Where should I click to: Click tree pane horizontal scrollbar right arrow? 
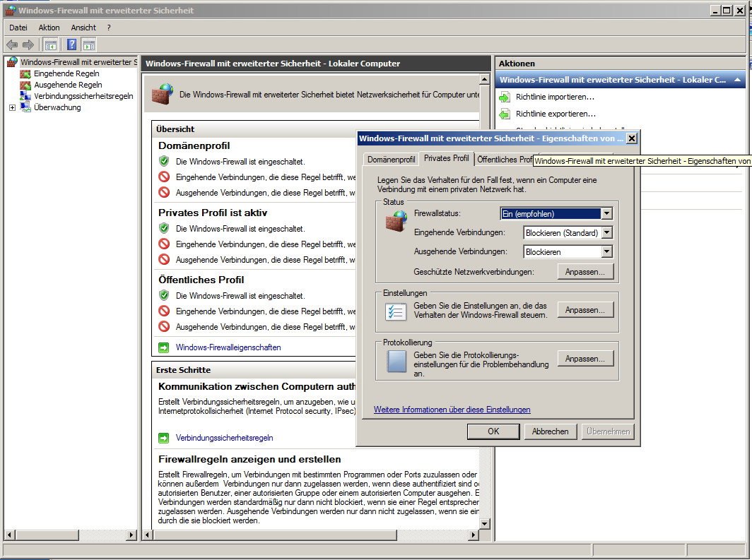pyautogui.click(x=131, y=535)
